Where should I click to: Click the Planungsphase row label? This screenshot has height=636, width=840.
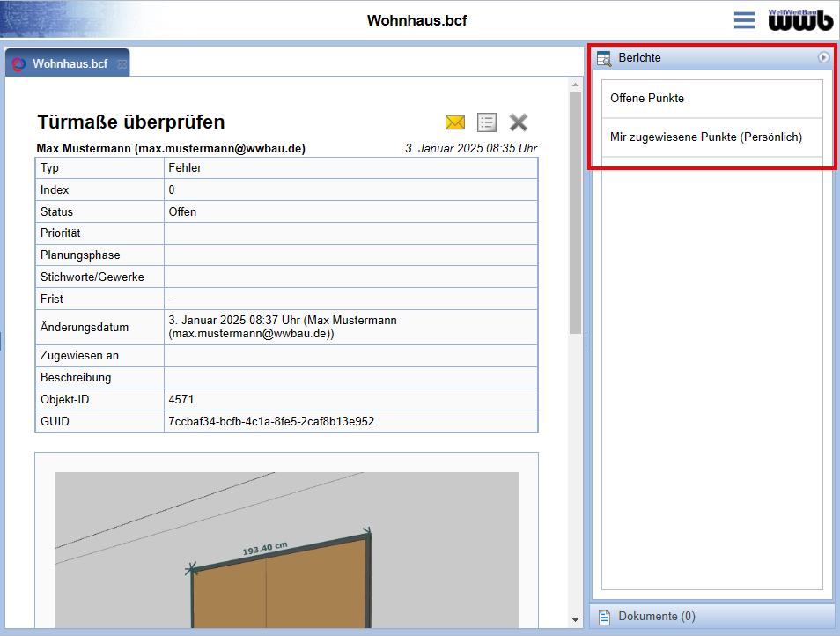pyautogui.click(x=80, y=255)
